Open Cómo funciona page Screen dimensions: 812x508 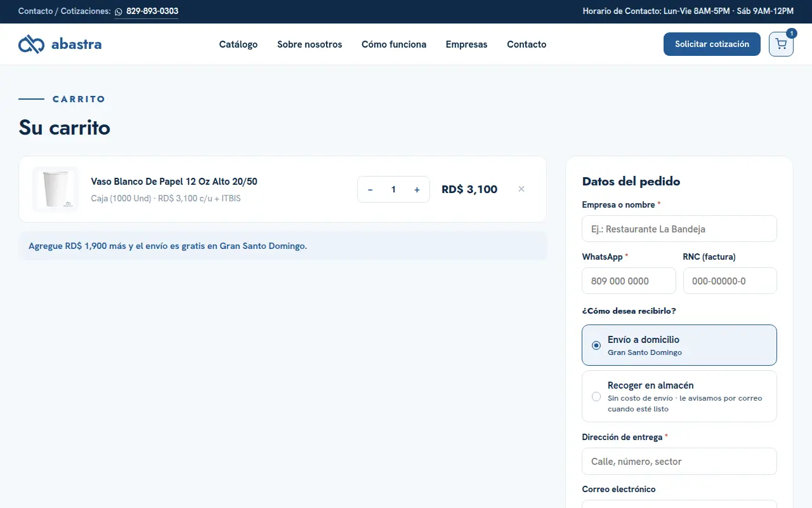[x=394, y=44]
